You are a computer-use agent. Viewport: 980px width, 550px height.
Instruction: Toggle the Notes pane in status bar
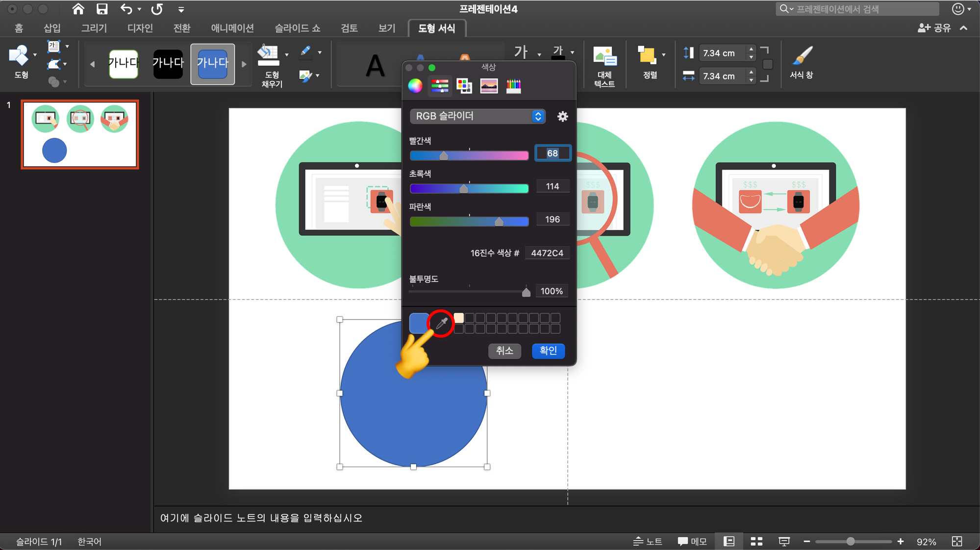[x=648, y=541]
